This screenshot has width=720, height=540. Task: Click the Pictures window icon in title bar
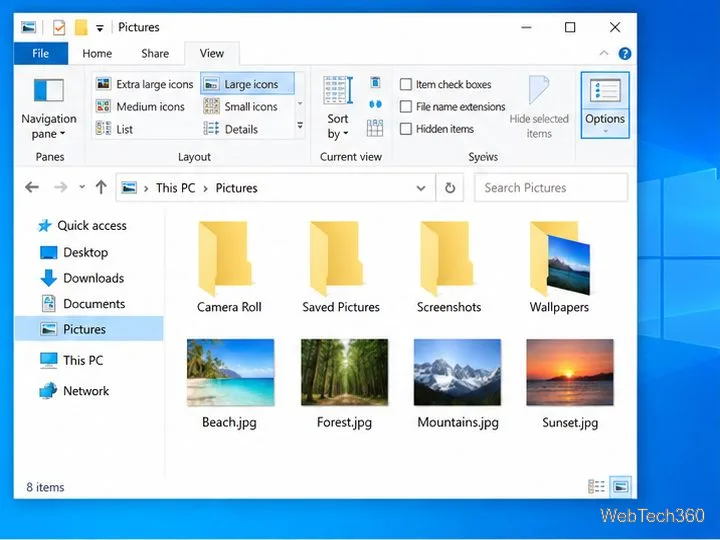pyautogui.click(x=28, y=28)
